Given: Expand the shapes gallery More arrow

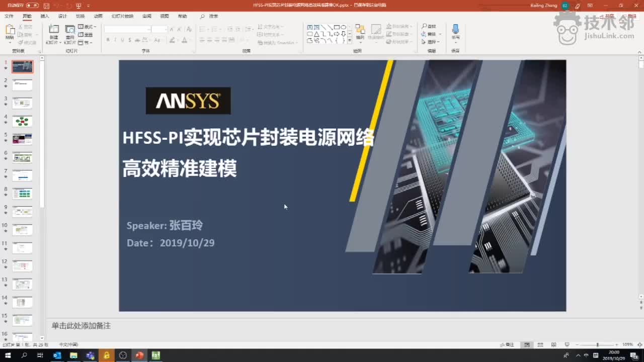Looking at the screenshot, I should click(350, 40).
